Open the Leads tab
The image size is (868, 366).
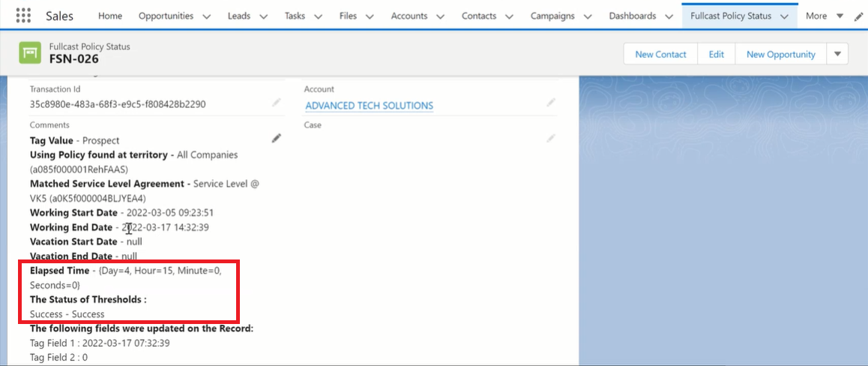click(238, 16)
